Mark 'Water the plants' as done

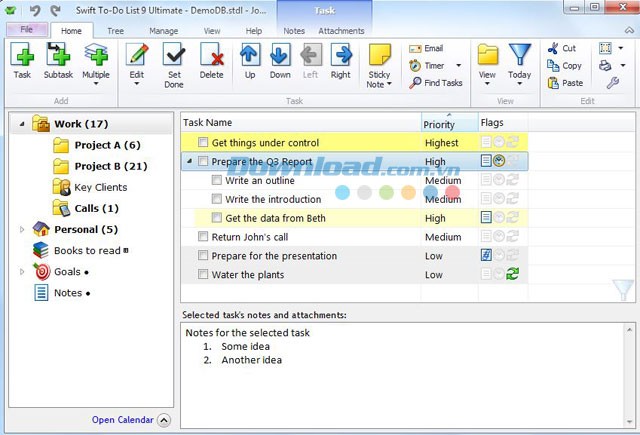[204, 275]
